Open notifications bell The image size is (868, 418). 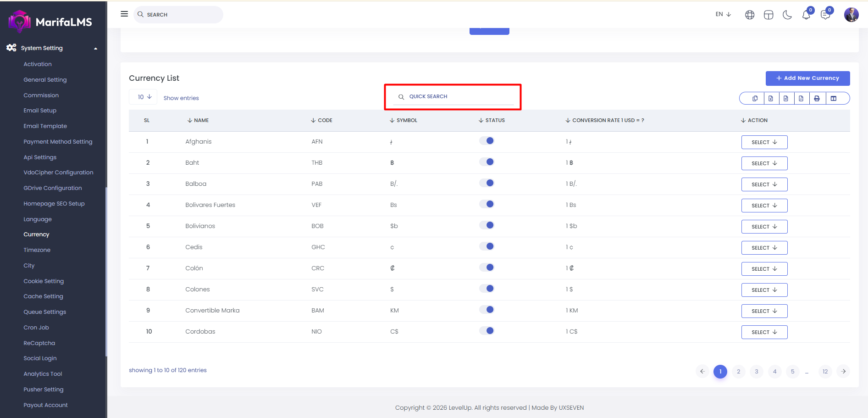point(806,15)
